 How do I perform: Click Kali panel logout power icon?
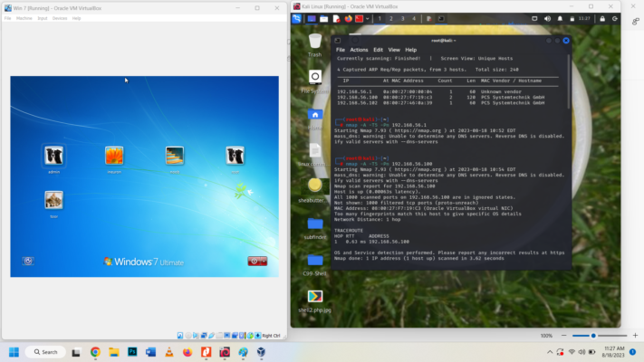[615, 18]
